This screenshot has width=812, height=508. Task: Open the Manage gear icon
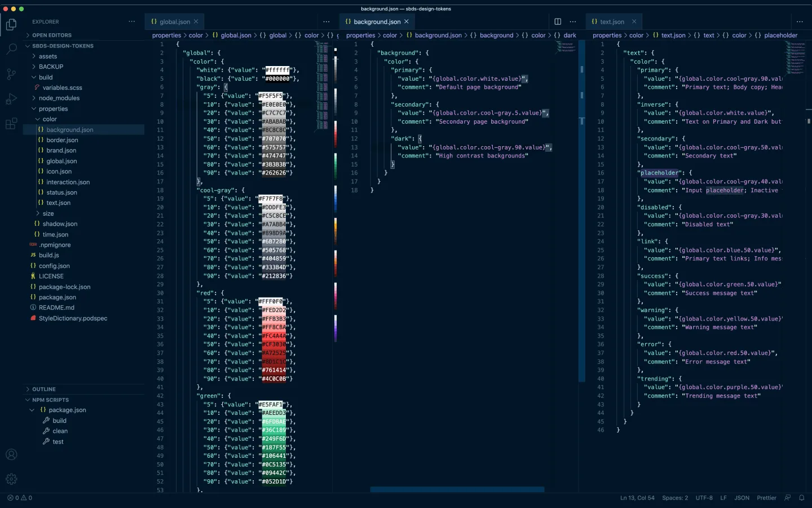11,479
